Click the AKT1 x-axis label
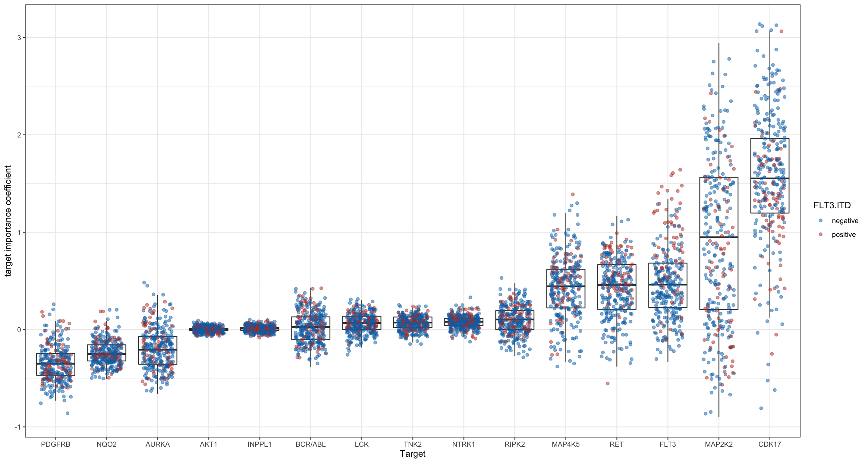 pos(209,444)
